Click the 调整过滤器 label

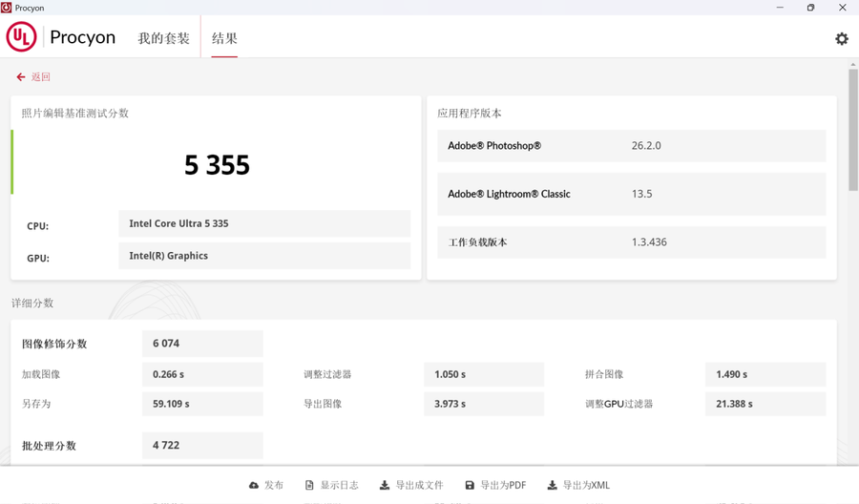327,374
